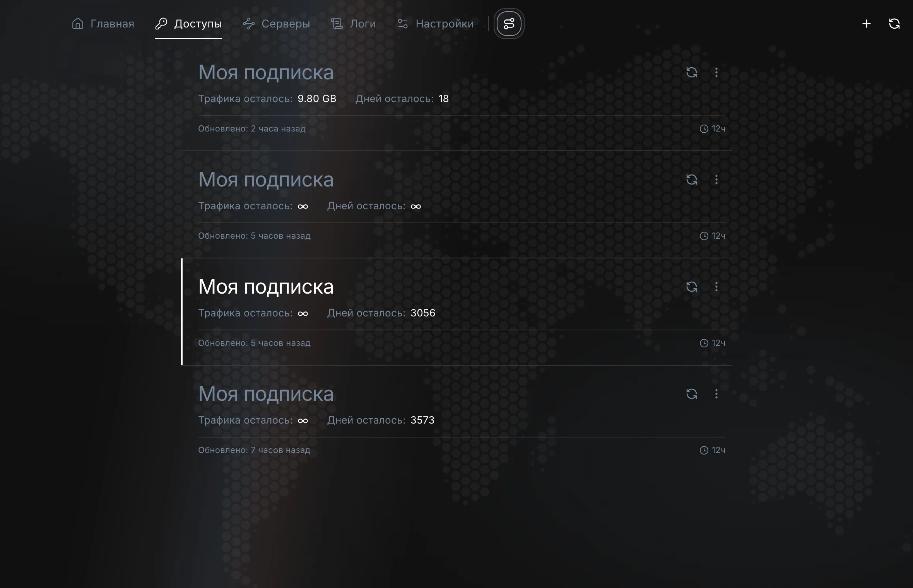
Task: Open the Главная tab
Action: point(103,24)
